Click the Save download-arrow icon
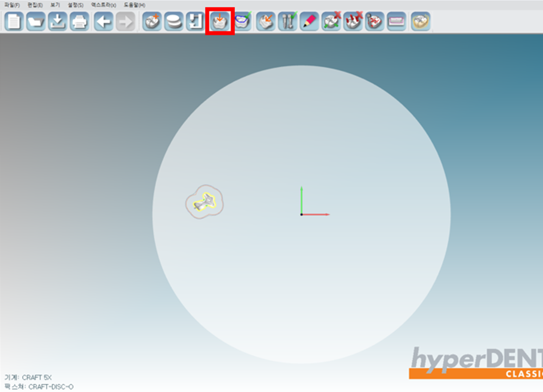 (58, 22)
